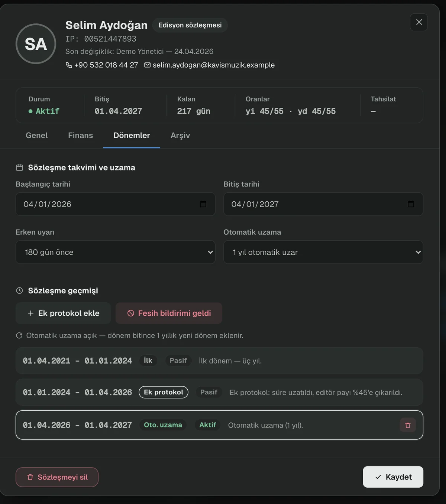Click the envelope icon before the email address

pos(148,65)
